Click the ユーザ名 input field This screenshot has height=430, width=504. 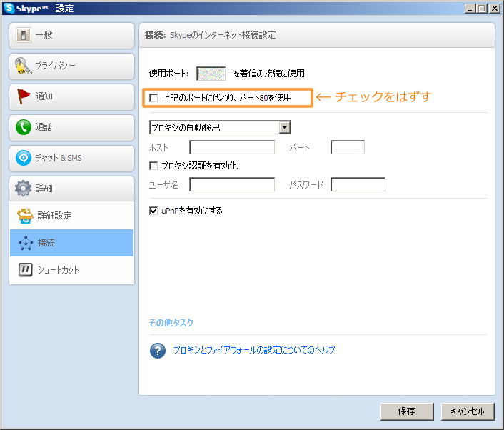click(x=232, y=184)
